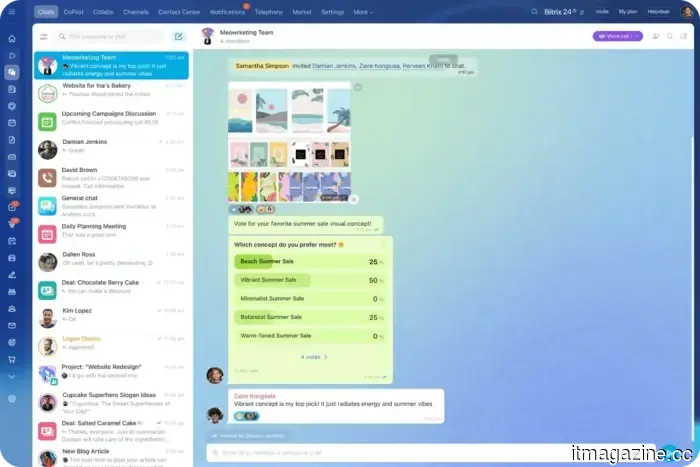Open Project: "Website Redesign" chat
Viewport: 700px width, 467px height.
click(112, 374)
